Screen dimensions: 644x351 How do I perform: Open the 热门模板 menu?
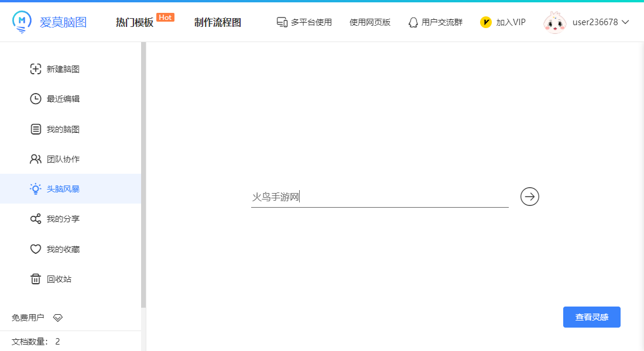point(134,22)
